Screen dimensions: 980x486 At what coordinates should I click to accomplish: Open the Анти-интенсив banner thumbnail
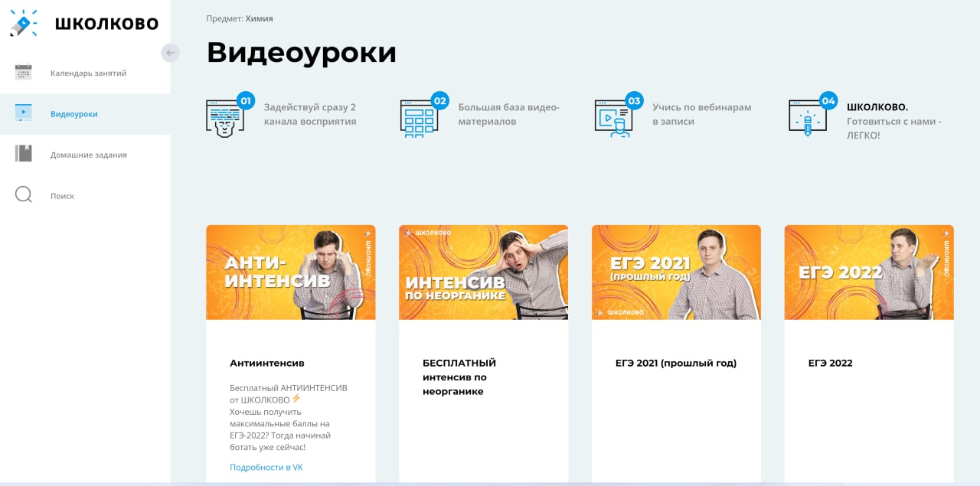click(291, 272)
